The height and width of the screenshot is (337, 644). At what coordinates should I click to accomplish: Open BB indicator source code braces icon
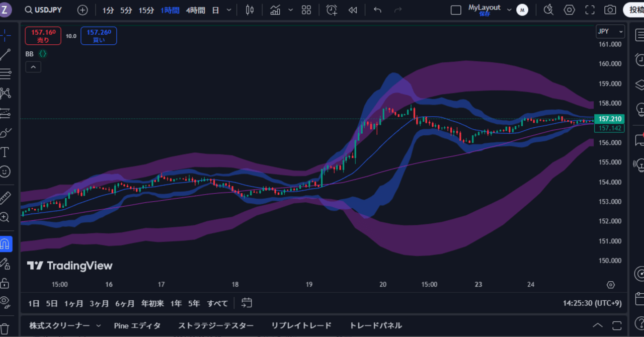pyautogui.click(x=43, y=54)
